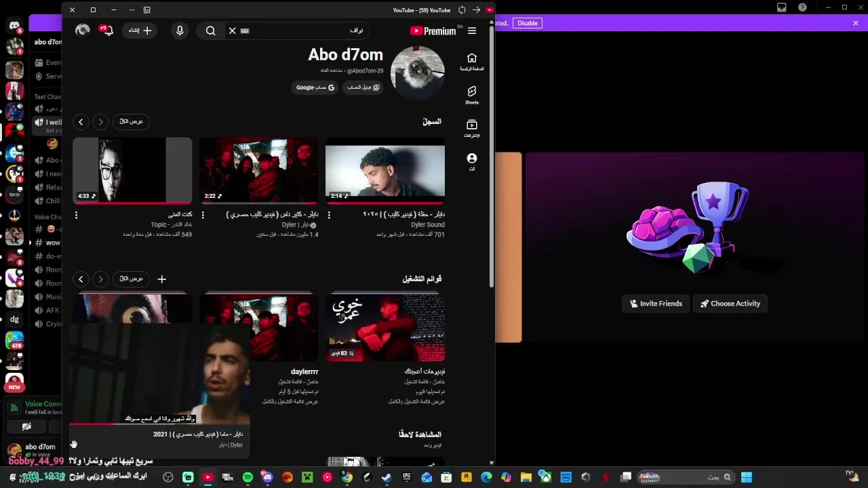The image size is (868, 488).
Task: Open the 83-video playlist thumbnail
Action: [385, 327]
